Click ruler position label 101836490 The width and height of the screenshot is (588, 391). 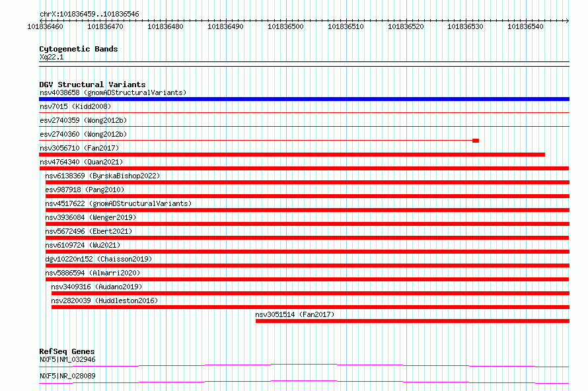225,26
